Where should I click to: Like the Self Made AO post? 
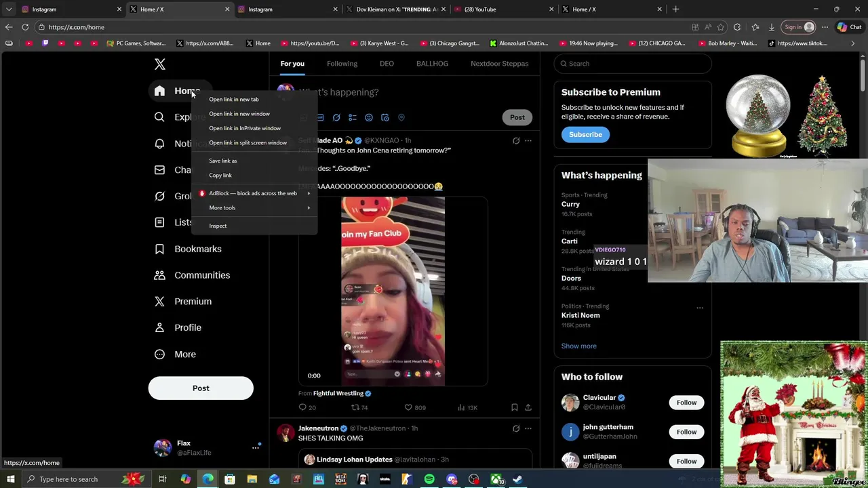click(415, 407)
